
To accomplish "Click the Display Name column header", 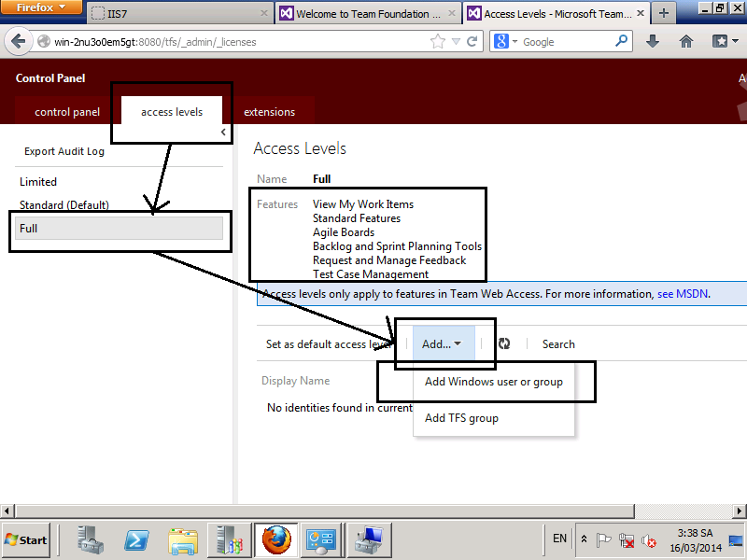I will tap(295, 381).
